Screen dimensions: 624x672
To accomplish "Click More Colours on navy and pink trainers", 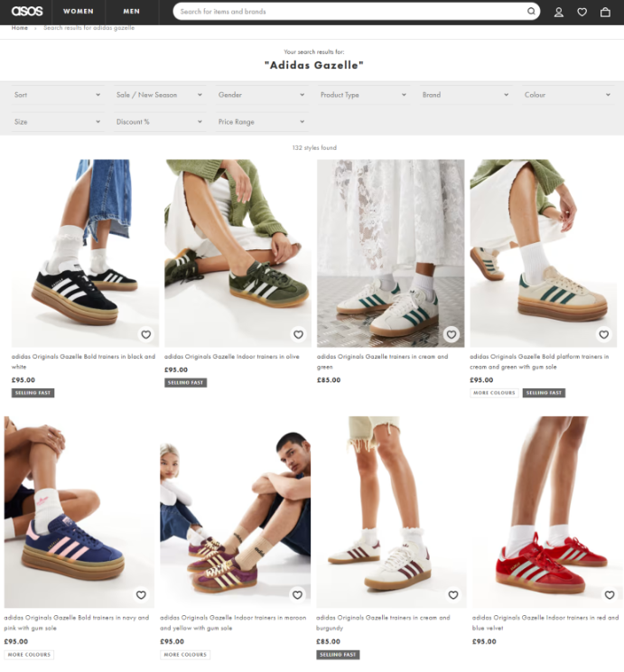I will coord(29,655).
